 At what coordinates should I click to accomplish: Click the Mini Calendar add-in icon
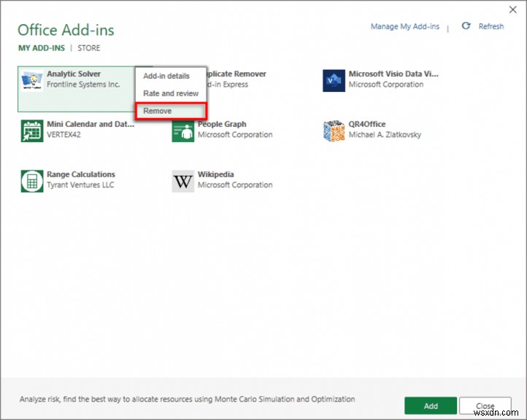pyautogui.click(x=32, y=131)
